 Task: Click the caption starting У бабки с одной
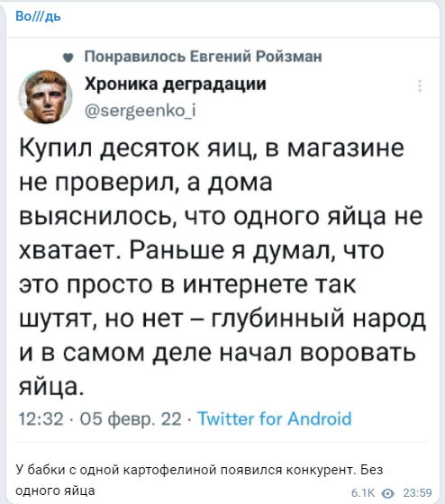[x=199, y=481]
